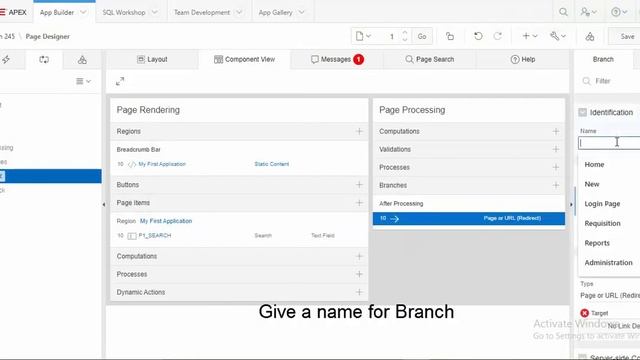Click the branch Name input field
This screenshot has height=360, width=640.
pos(609,142)
